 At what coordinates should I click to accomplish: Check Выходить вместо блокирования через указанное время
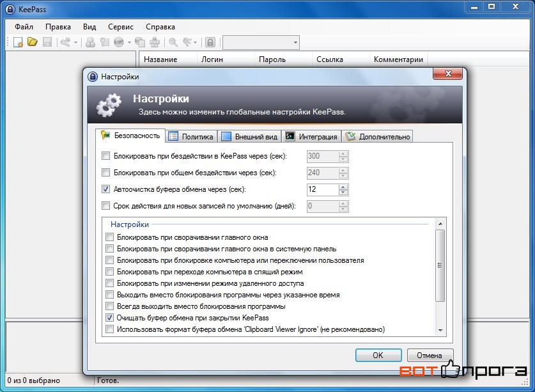click(109, 295)
